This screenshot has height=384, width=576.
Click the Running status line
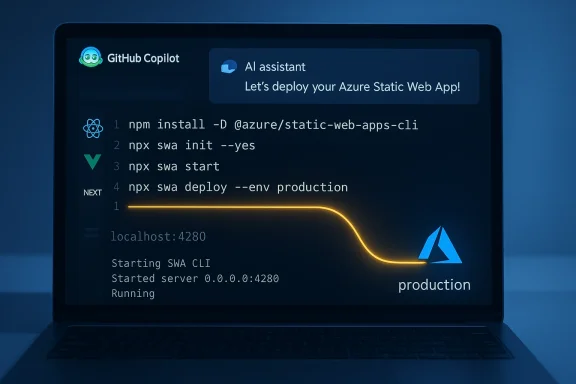click(x=133, y=293)
